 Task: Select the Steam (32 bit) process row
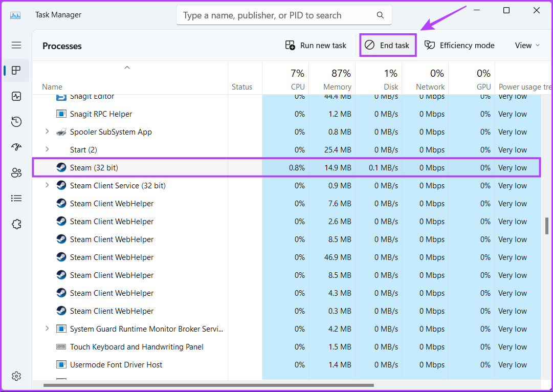286,167
